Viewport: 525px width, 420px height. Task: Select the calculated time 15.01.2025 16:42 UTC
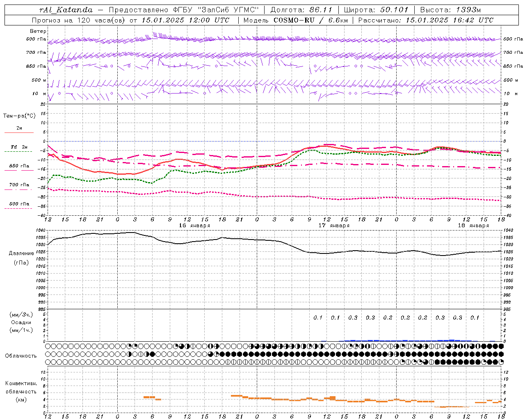point(450,20)
